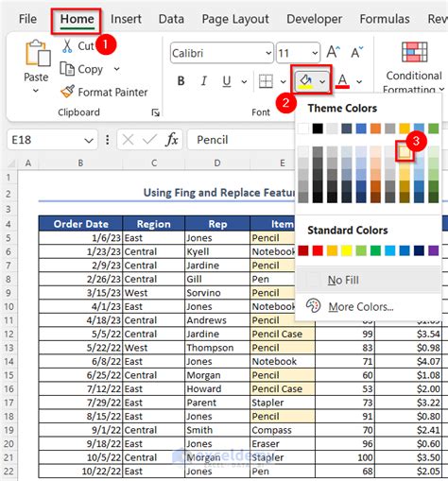Select the $3.54 price cell
Viewport: 448px width, 481px height.
click(408, 334)
